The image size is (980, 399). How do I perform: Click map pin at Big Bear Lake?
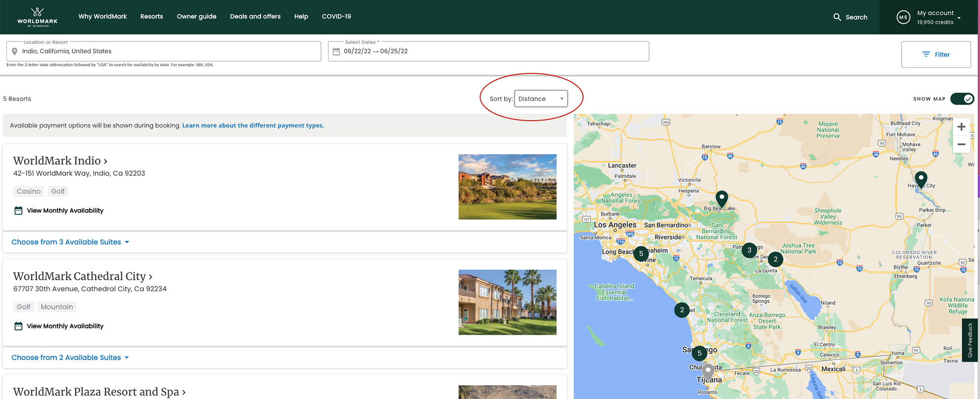(x=721, y=199)
